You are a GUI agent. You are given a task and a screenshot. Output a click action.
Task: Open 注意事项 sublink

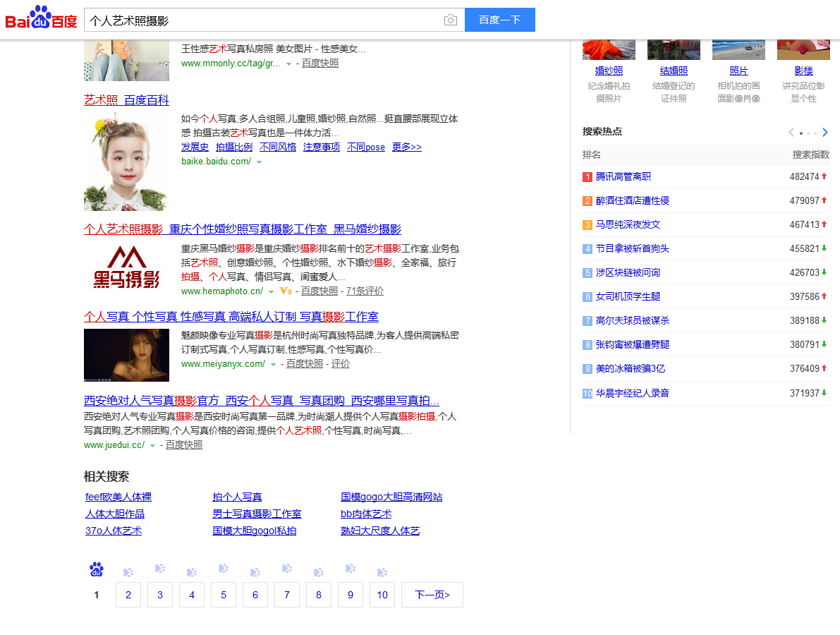click(322, 147)
